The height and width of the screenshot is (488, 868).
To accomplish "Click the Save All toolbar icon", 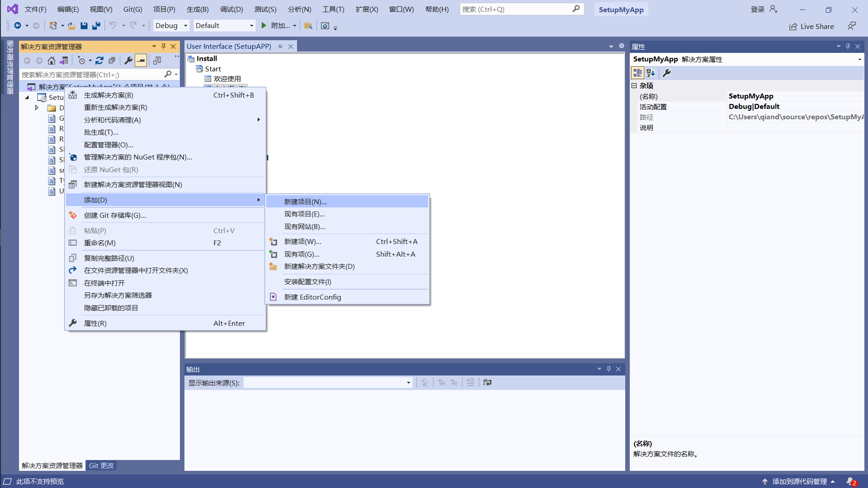I will tap(96, 26).
